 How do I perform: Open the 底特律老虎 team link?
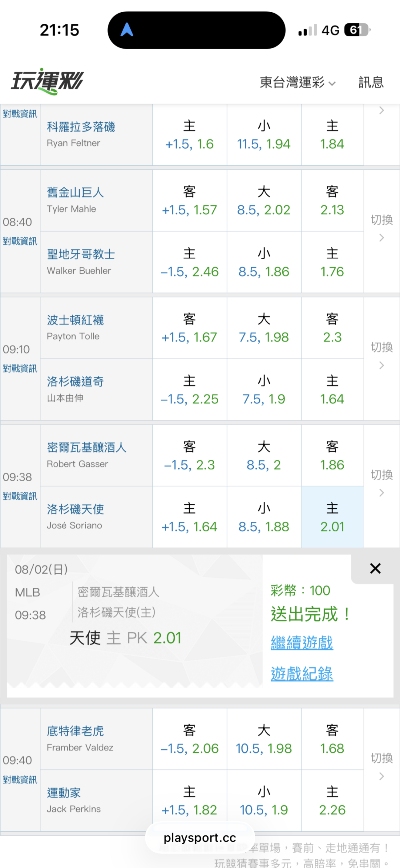[x=75, y=731]
